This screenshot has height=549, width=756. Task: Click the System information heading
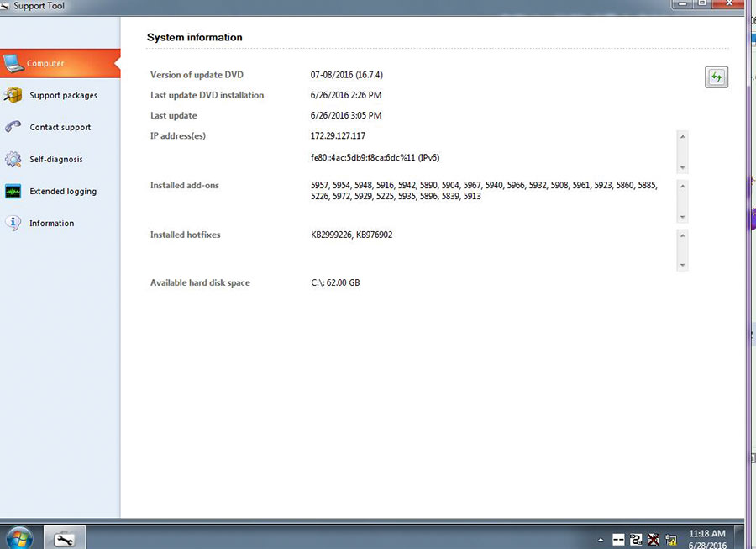coord(194,37)
